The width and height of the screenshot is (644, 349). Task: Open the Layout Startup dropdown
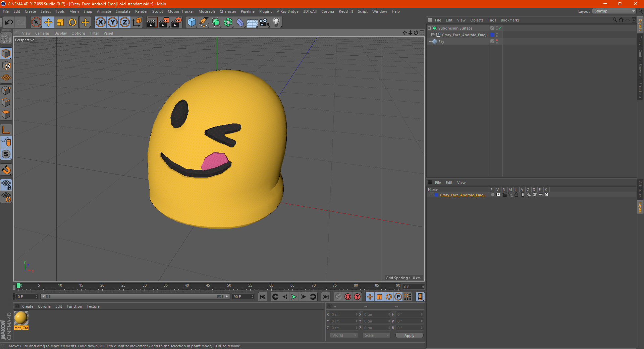pos(614,11)
